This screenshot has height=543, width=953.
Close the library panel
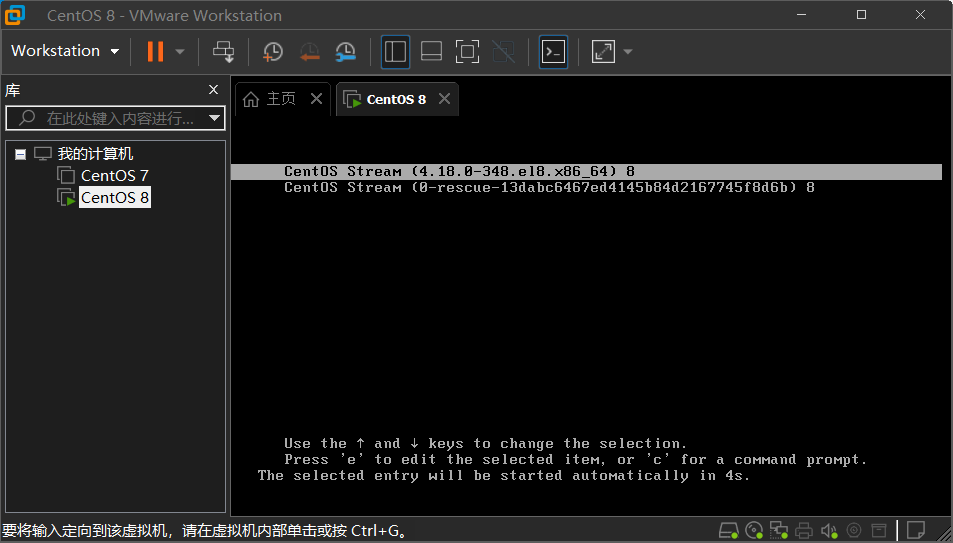pos(213,89)
